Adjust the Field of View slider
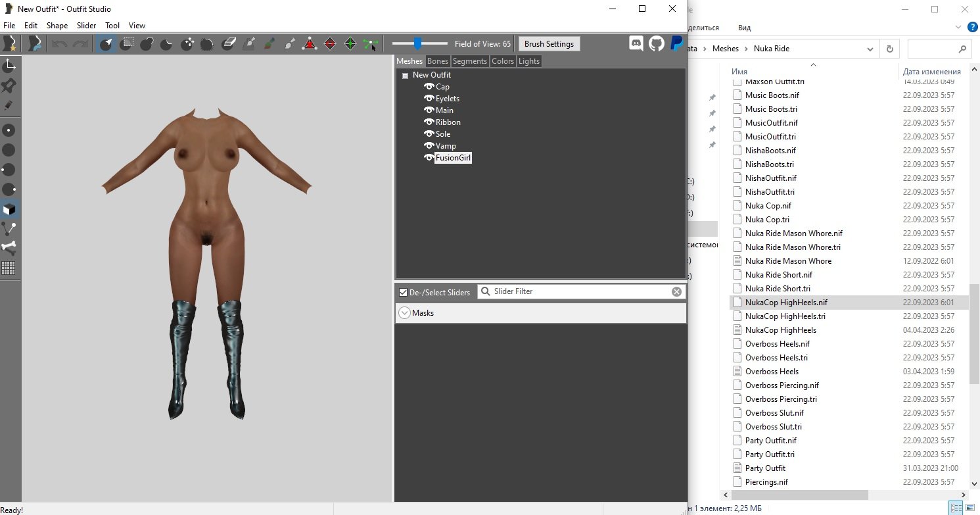The width and height of the screenshot is (980, 515). pos(417,44)
